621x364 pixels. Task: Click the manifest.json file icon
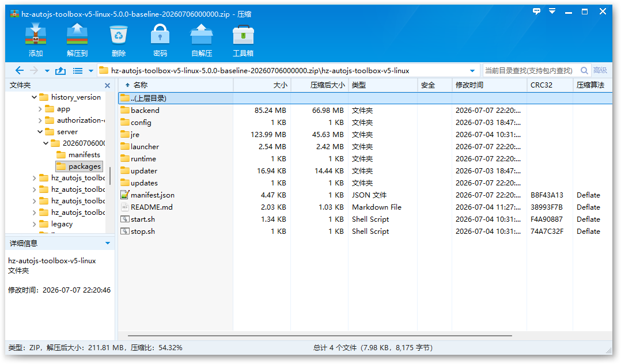[125, 195]
